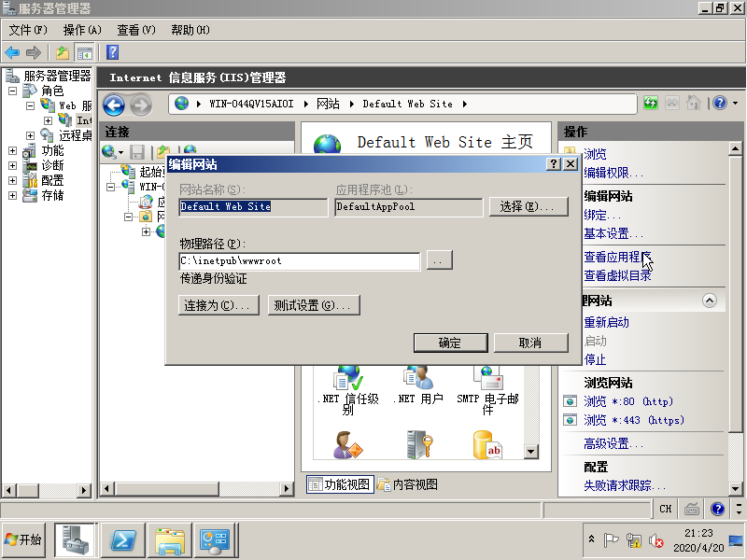Click the IIS refresh page icon
747x560 pixels.
click(650, 103)
